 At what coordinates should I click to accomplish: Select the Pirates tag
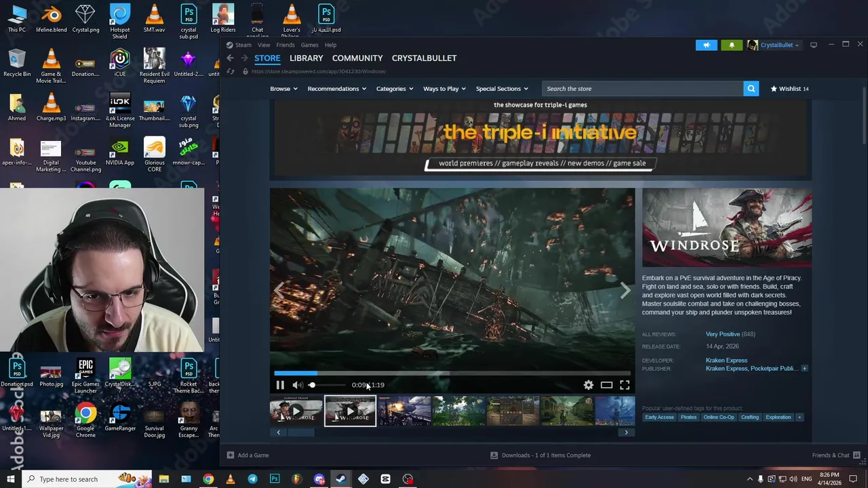click(688, 418)
